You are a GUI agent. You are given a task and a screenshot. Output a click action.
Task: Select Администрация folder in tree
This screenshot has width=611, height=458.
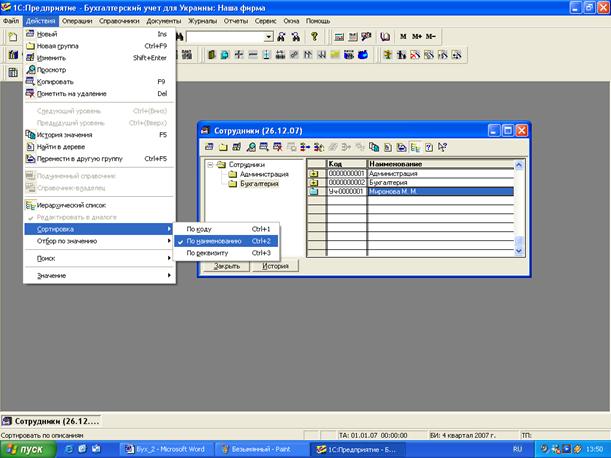(264, 174)
